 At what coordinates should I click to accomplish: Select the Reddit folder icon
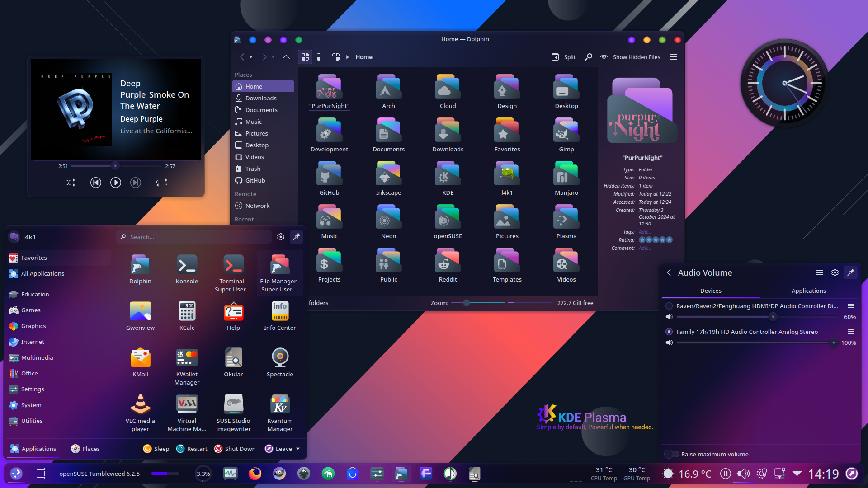tap(448, 261)
